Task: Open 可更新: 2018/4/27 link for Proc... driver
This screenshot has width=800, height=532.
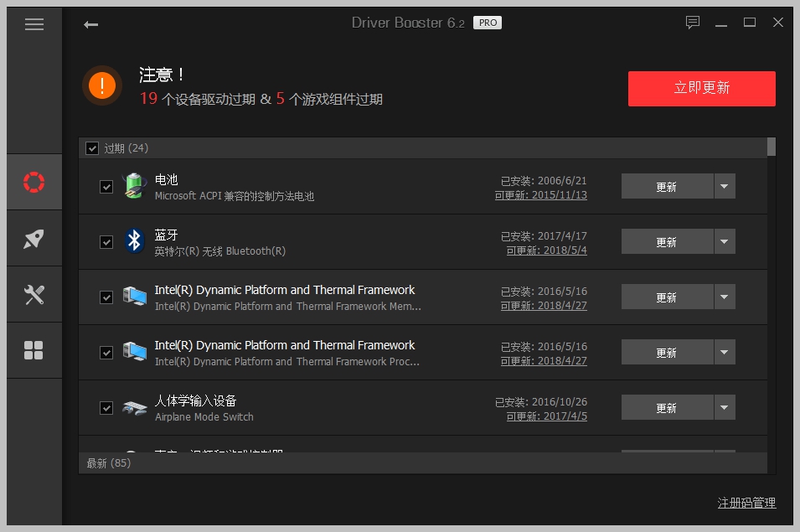Action: click(x=544, y=361)
